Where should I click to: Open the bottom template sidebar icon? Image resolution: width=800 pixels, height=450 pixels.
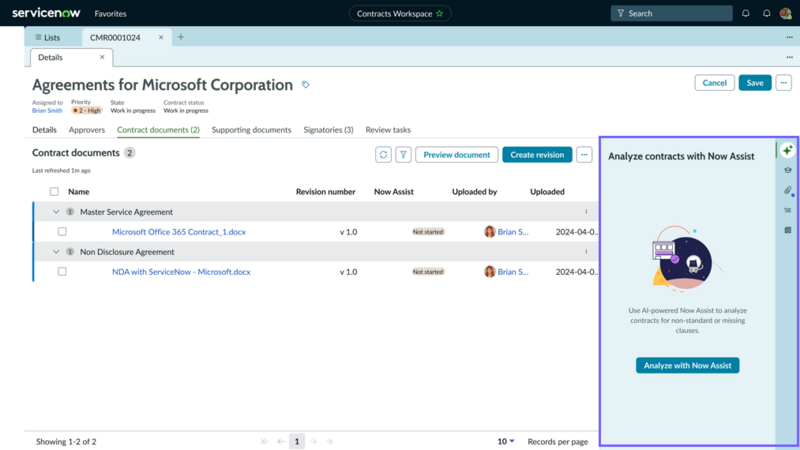click(x=788, y=230)
